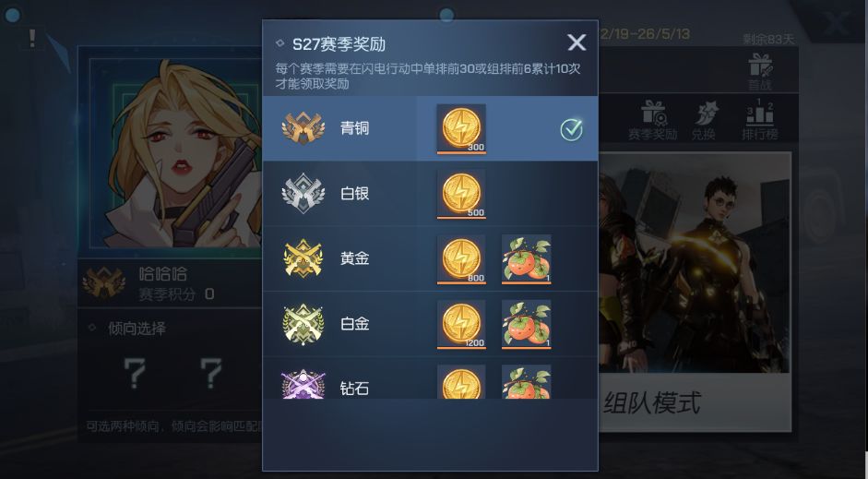
Task: Click the 组队模式 team mode card
Action: pyautogui.click(x=695, y=292)
